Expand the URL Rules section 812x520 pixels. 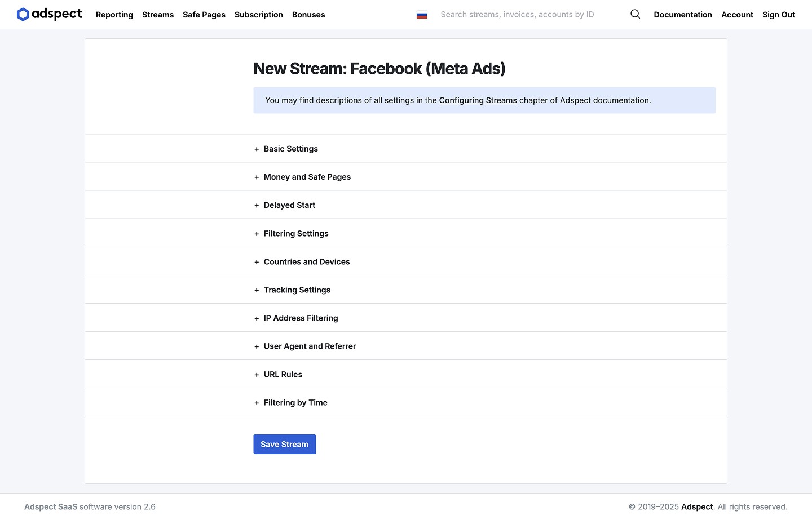tap(283, 374)
